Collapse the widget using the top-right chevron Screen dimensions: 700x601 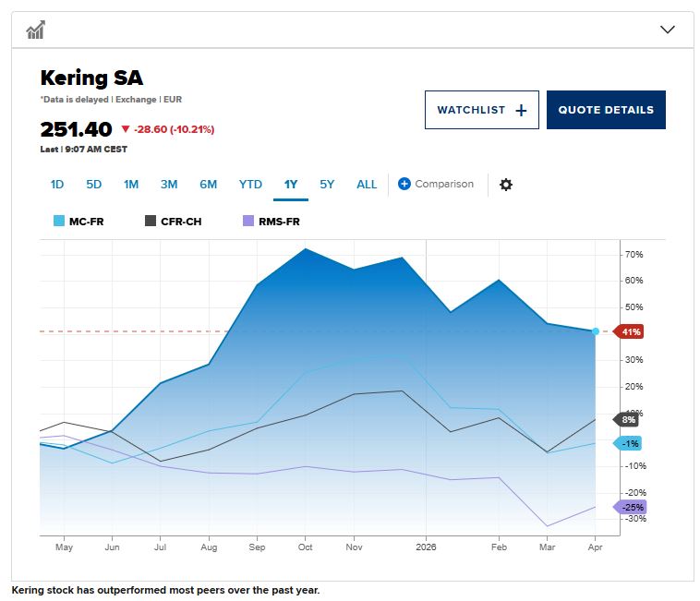click(x=668, y=30)
